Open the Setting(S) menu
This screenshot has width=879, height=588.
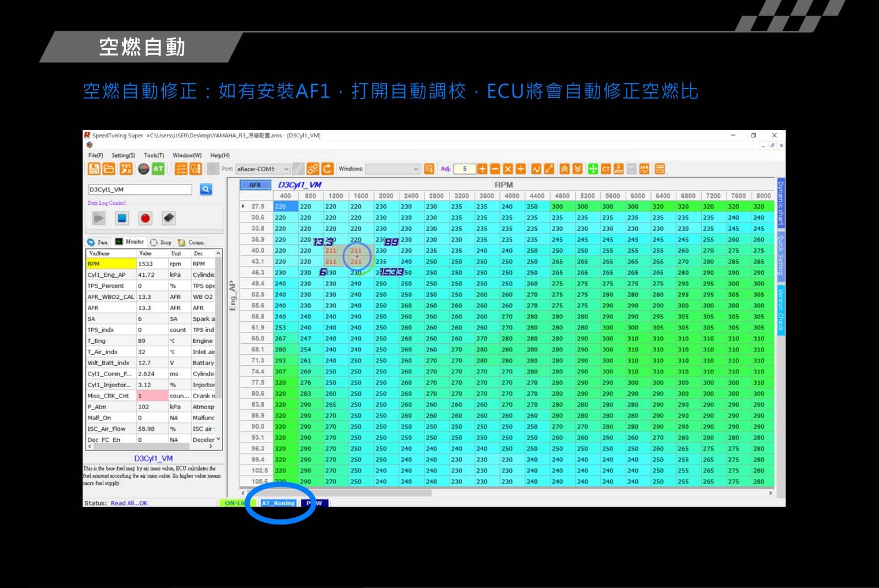pyautogui.click(x=124, y=155)
